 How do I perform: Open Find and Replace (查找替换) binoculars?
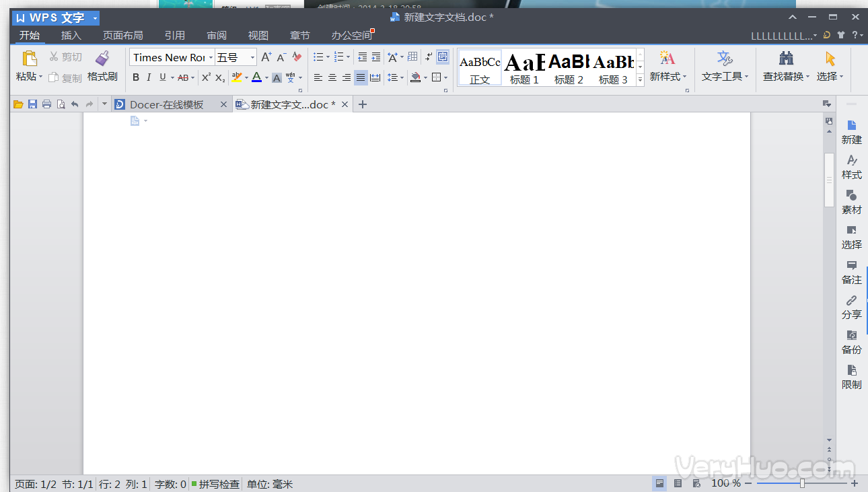click(x=785, y=59)
